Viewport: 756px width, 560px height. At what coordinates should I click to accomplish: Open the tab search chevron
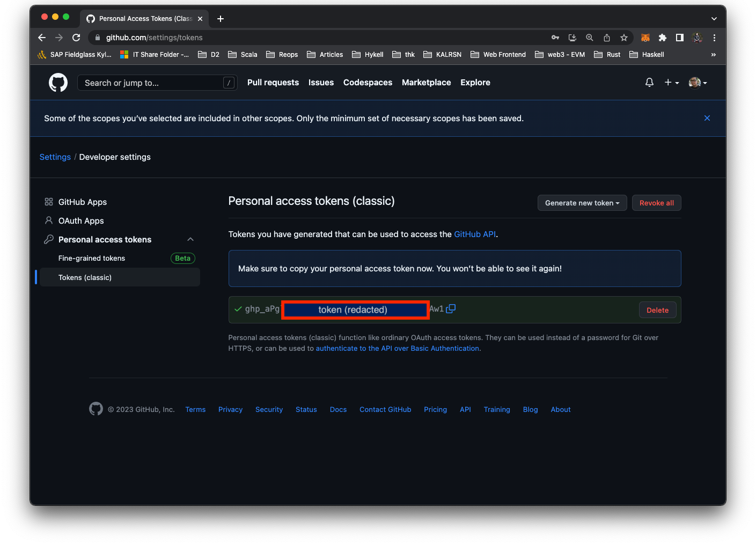click(714, 19)
